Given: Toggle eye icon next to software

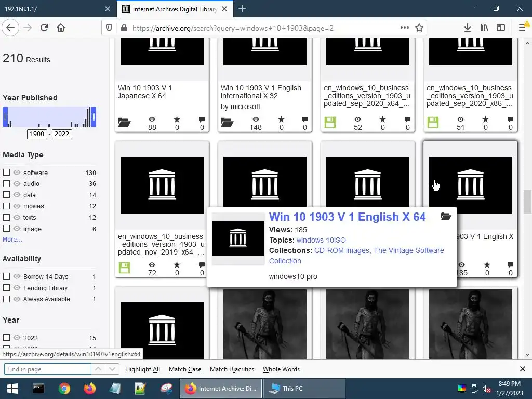Looking at the screenshot, I should click(17, 172).
